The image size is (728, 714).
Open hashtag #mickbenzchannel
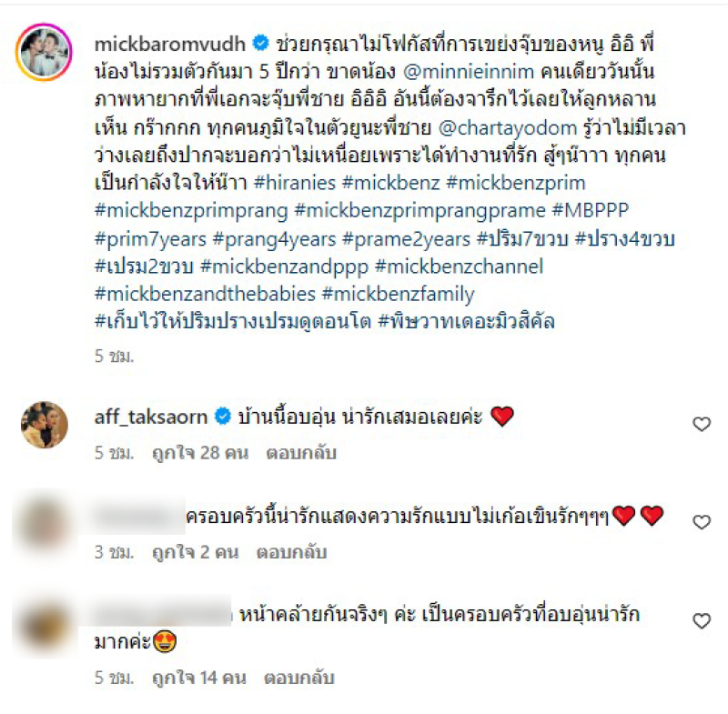click(x=459, y=266)
